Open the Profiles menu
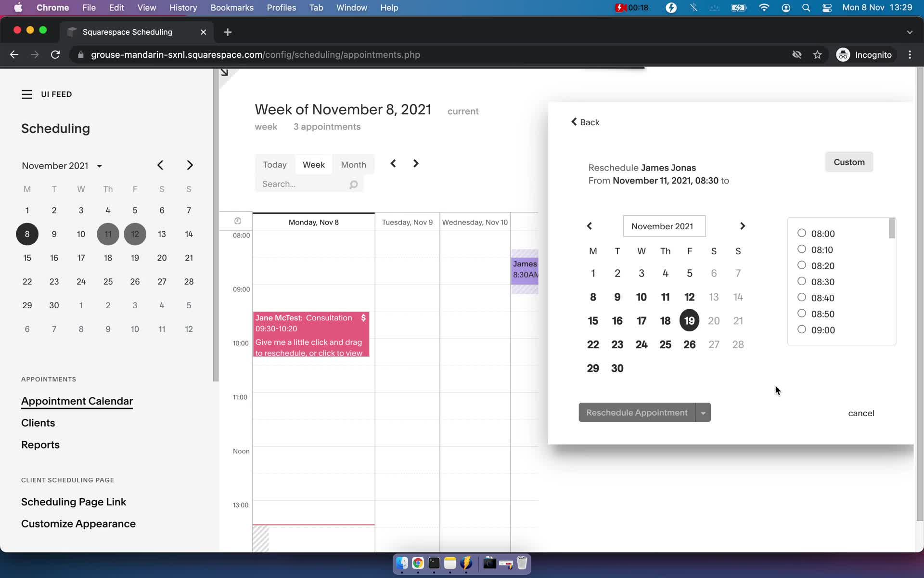This screenshot has height=578, width=924. click(282, 8)
